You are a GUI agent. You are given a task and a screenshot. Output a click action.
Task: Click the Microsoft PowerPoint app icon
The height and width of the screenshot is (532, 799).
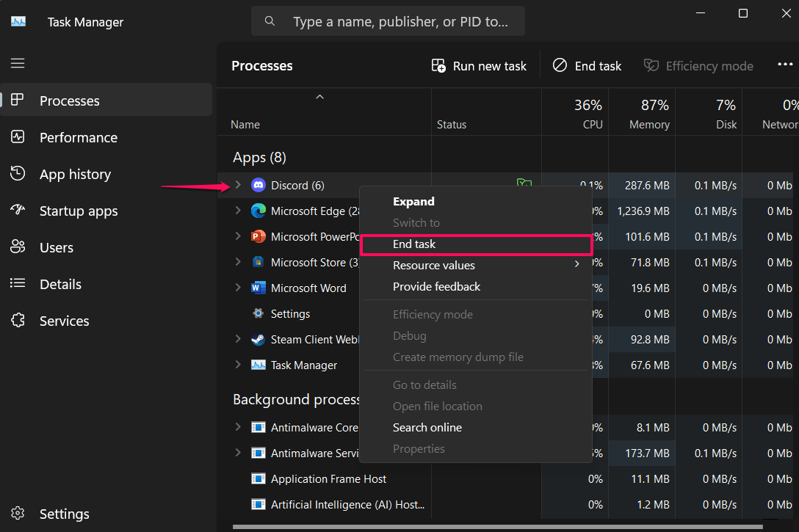click(x=258, y=237)
